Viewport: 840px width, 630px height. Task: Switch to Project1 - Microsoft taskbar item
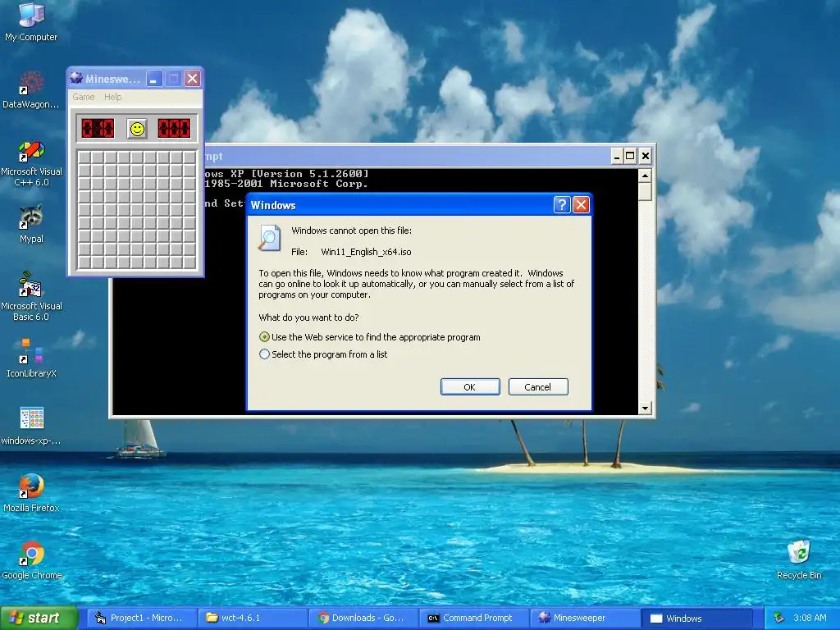click(142, 618)
